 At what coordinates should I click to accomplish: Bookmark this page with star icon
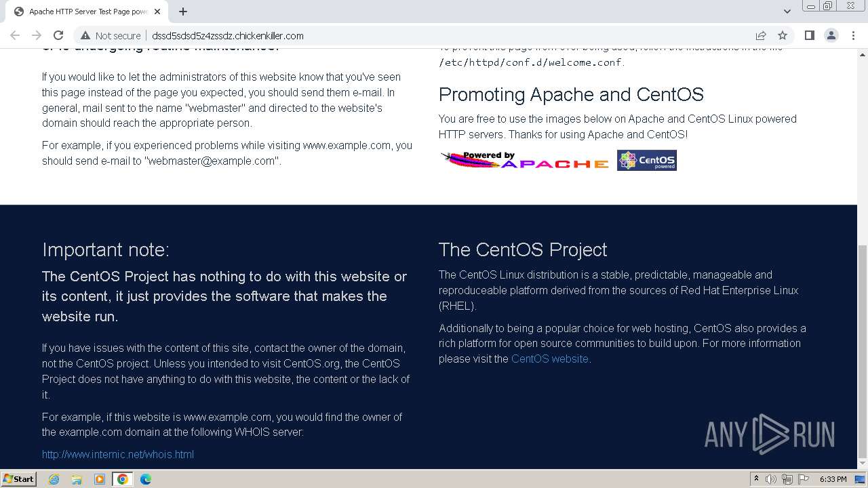click(x=783, y=35)
